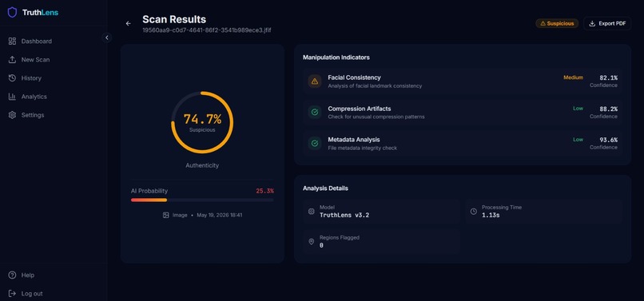Open New Scan from the sidebar
644x301 pixels.
[x=54, y=60]
